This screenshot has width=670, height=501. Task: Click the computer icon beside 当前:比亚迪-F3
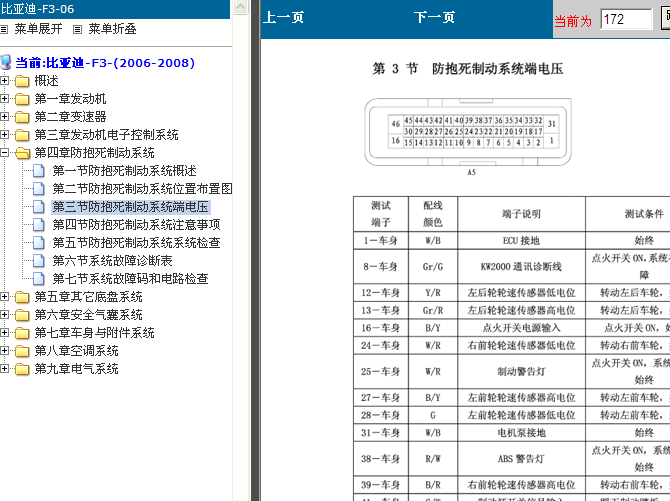[x=6, y=62]
